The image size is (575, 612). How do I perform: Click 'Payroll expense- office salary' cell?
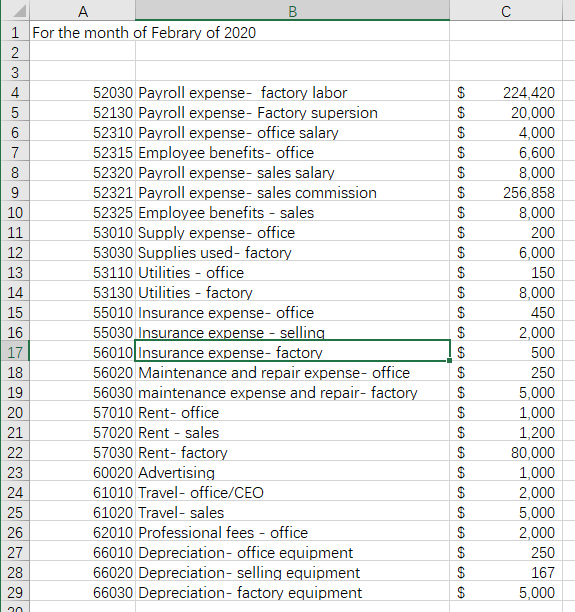point(292,132)
